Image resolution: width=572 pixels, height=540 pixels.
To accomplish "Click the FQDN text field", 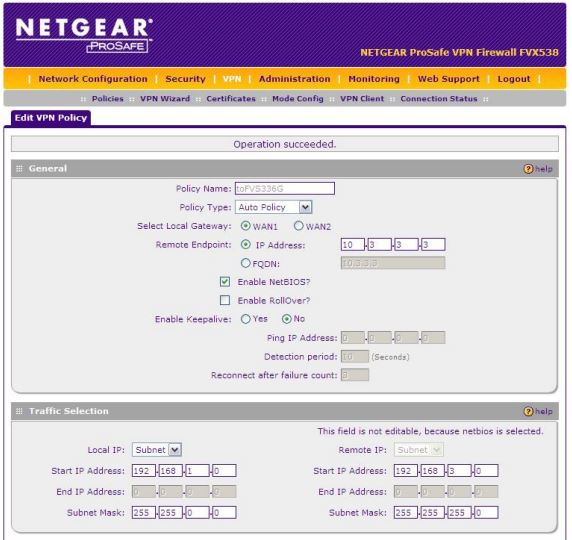I will point(393,263).
